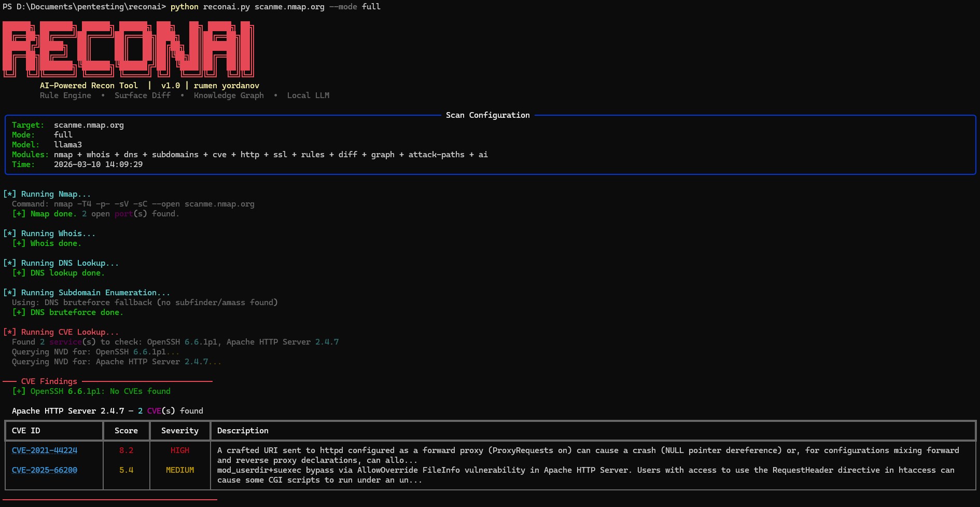
Task: Click the 'Scan Configuration' panel title
Action: click(x=488, y=115)
